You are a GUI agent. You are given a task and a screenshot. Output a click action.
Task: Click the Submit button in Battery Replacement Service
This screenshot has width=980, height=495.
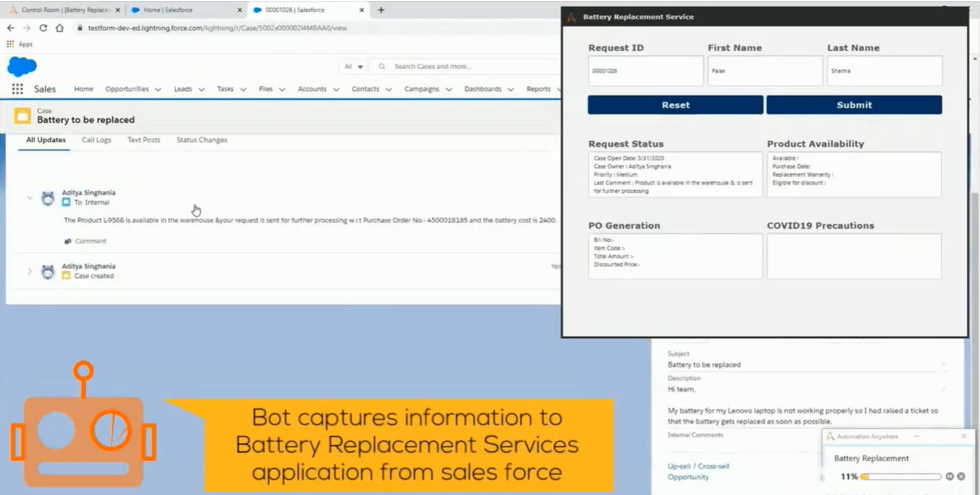854,105
